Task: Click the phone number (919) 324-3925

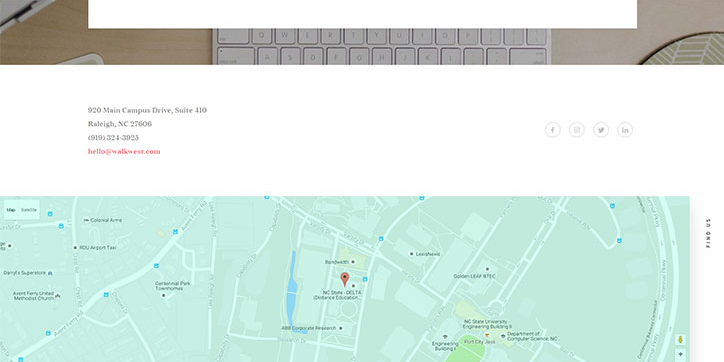Action: 113,138
